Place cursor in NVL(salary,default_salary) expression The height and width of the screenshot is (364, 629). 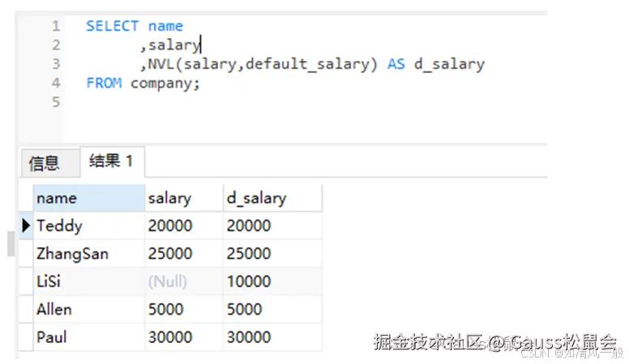(263, 64)
